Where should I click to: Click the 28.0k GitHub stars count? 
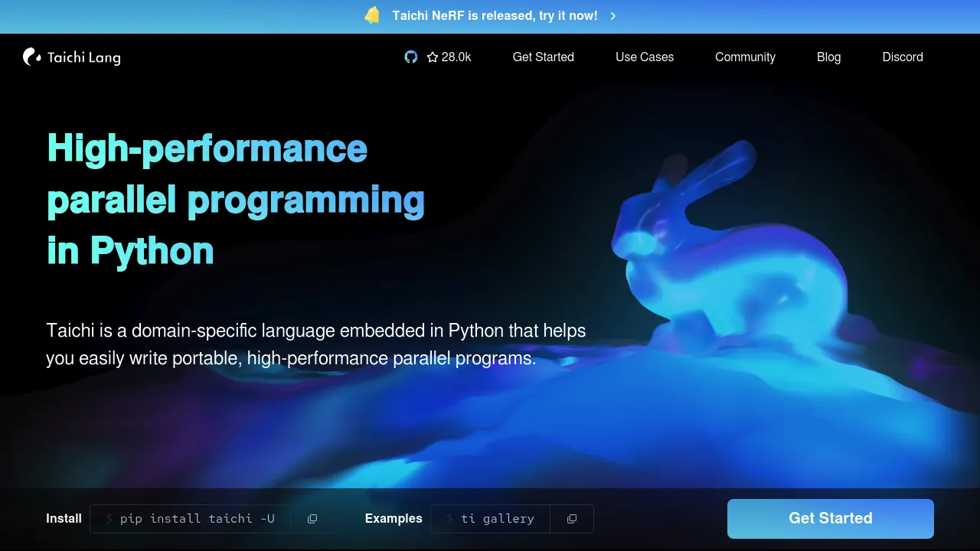(x=456, y=57)
